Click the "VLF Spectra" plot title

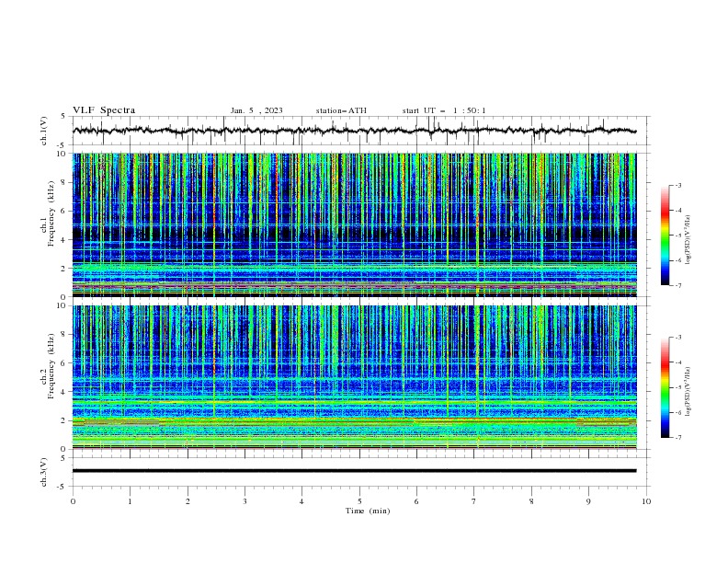(104, 110)
